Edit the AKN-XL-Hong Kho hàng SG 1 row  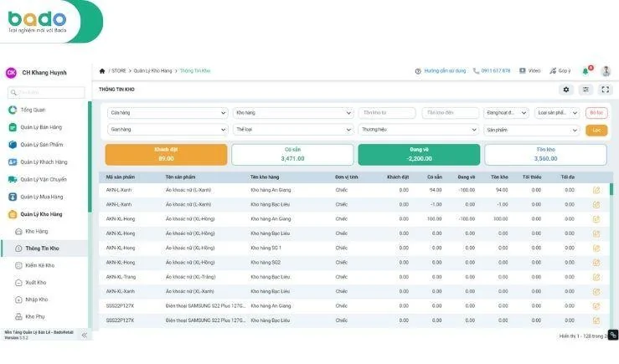[596, 248]
